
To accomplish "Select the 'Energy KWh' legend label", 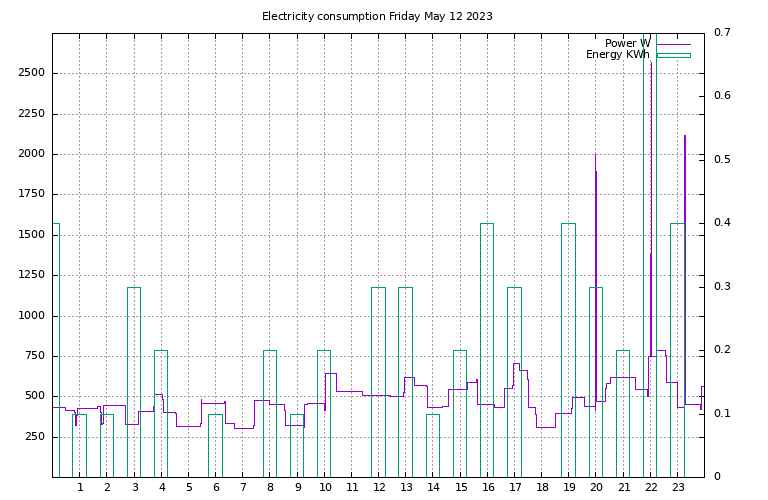I will click(618, 54).
